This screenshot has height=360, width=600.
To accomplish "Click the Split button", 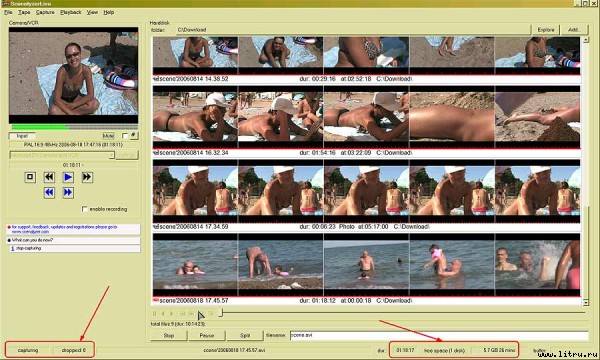I will pyautogui.click(x=245, y=336).
